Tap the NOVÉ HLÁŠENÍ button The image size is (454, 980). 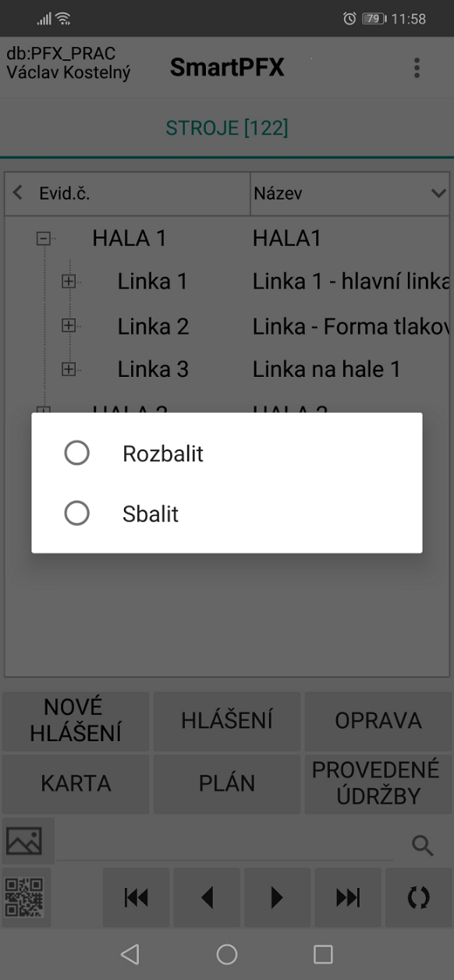click(x=76, y=721)
